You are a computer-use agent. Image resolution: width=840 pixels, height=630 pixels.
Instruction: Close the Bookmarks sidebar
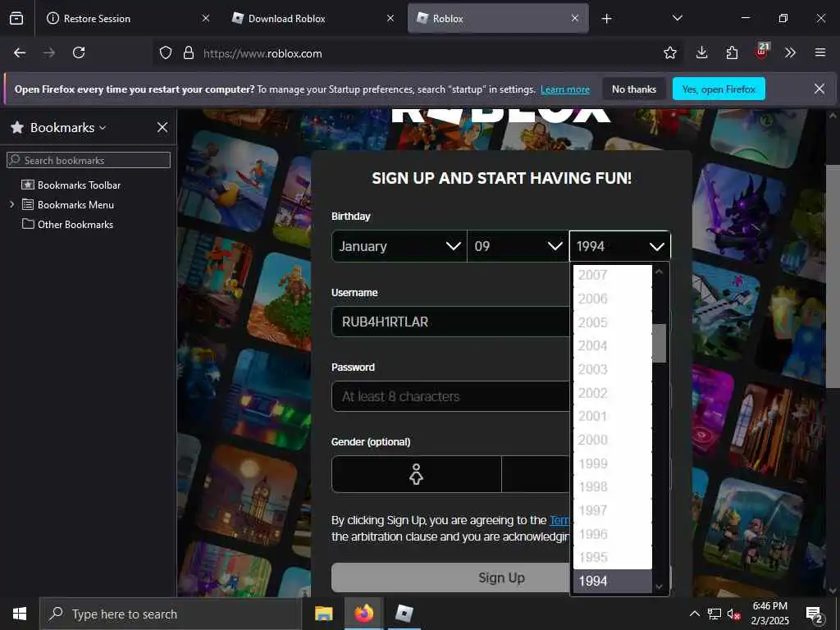162,127
